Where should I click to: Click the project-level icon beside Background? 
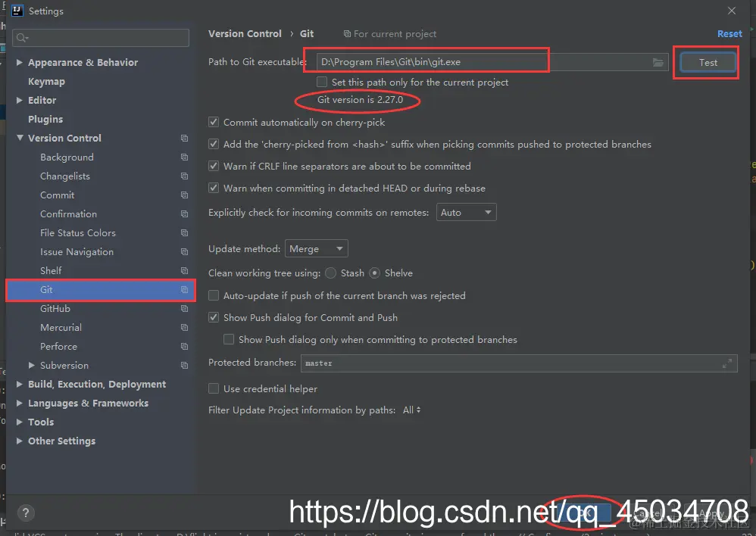point(184,157)
